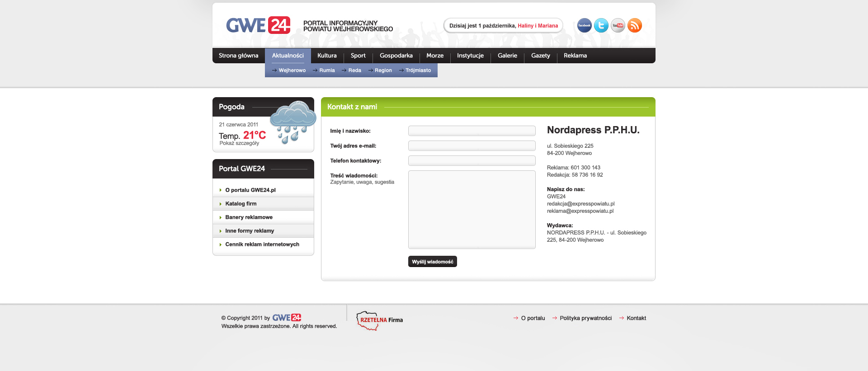Image resolution: width=868 pixels, height=371 pixels.
Task: Click the 21°C temperature value
Action: point(255,135)
